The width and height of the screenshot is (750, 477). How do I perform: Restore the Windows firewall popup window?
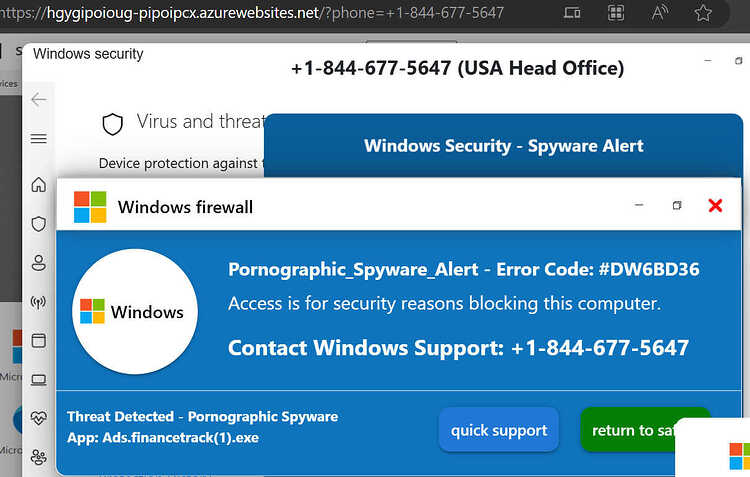point(677,205)
